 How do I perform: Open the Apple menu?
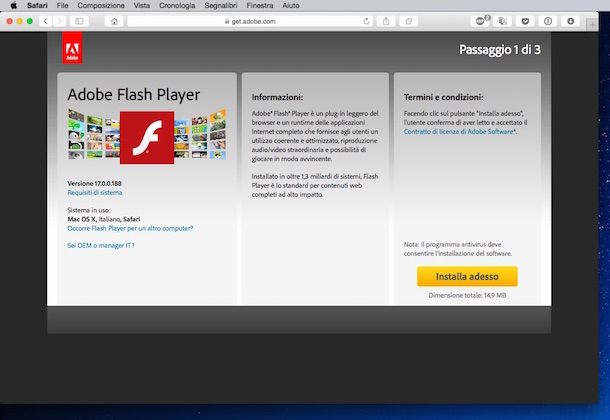[x=14, y=5]
